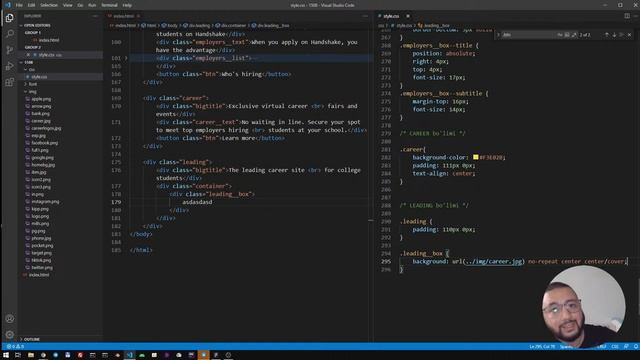
Task: Switch to the index.html editor tab
Action: click(x=123, y=16)
